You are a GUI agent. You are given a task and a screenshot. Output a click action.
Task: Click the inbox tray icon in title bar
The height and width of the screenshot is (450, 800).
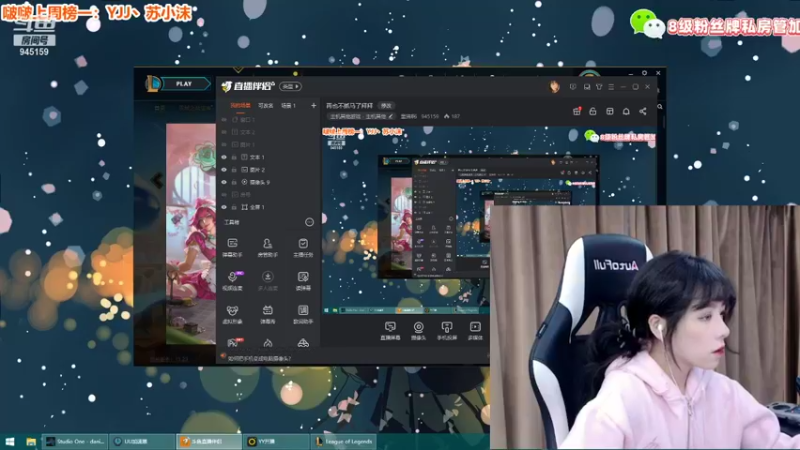[x=587, y=87]
